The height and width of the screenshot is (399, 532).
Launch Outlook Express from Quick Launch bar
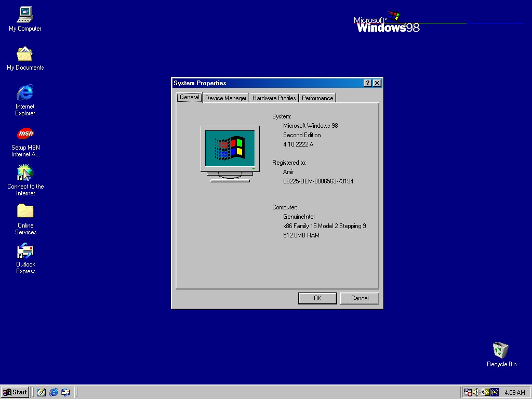tap(65, 392)
